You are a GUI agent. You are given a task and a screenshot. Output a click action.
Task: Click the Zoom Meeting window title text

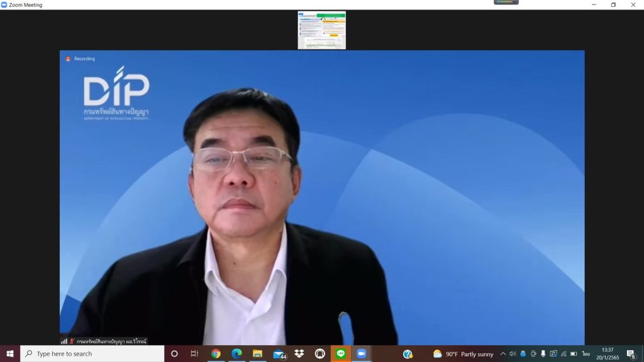pyautogui.click(x=25, y=5)
